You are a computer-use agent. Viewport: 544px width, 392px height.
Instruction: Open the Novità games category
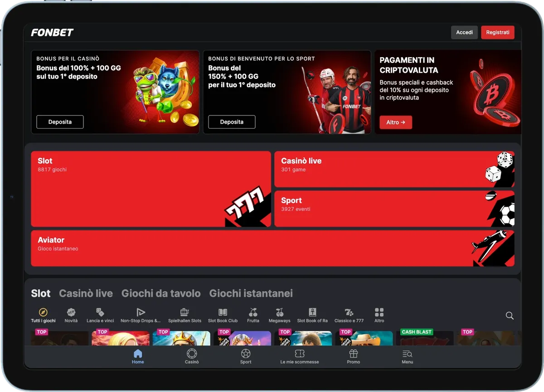[71, 312]
